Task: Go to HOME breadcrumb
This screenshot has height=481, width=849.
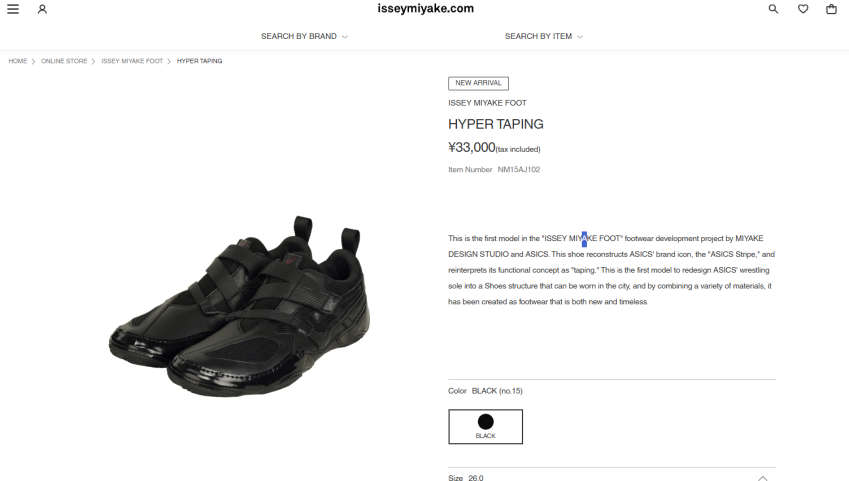Action: (x=17, y=61)
